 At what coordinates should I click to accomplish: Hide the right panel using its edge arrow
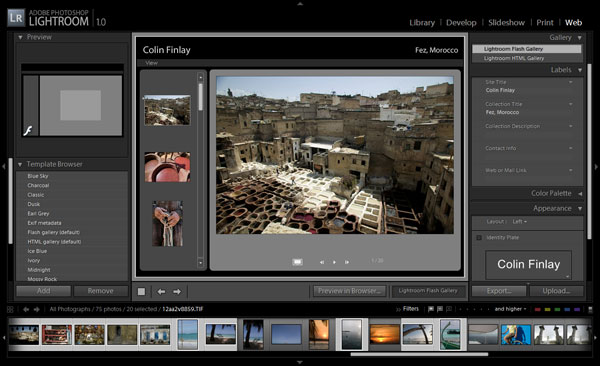click(x=596, y=167)
